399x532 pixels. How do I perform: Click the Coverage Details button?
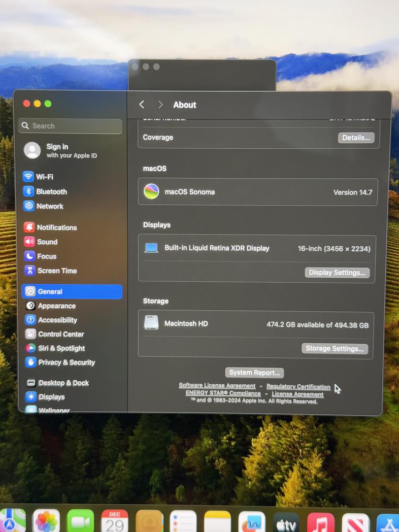(356, 138)
